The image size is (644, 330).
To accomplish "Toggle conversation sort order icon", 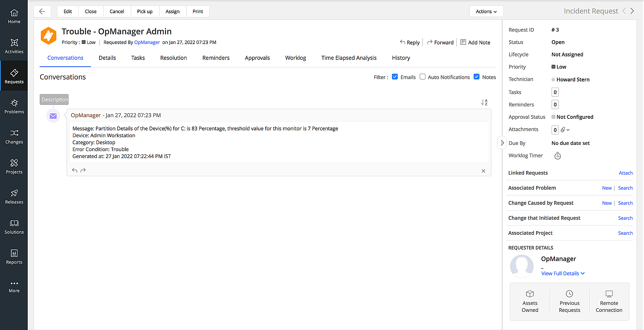I will [x=484, y=102].
